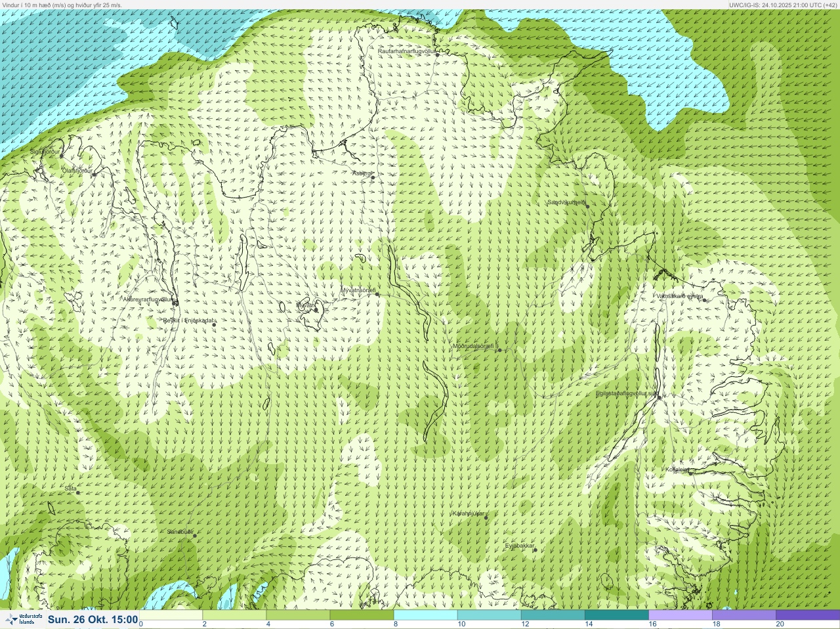Click the Sandbúðir station label
This screenshot has height=629, width=840.
coord(180,532)
